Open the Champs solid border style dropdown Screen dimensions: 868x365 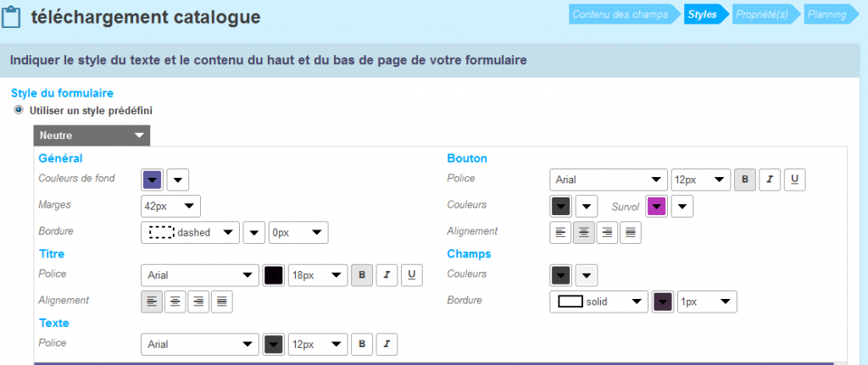598,302
